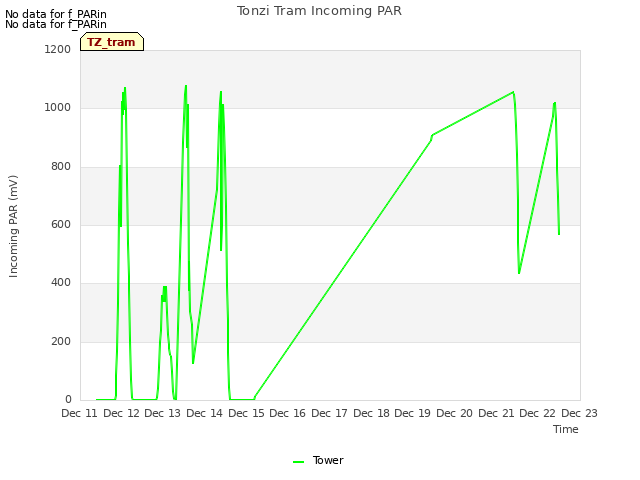Click the chart title Tonzi Tram Incoming PAR
640x480 pixels.
[x=319, y=11]
